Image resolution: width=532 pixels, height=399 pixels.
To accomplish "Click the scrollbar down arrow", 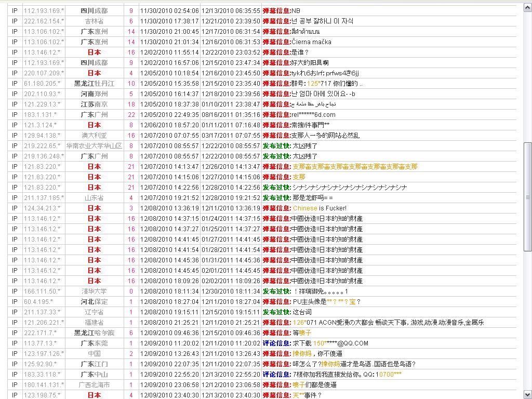I will (x=528, y=395).
